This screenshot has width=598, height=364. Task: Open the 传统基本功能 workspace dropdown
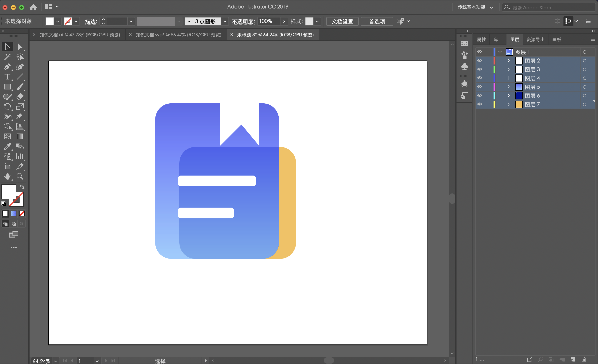coord(475,7)
